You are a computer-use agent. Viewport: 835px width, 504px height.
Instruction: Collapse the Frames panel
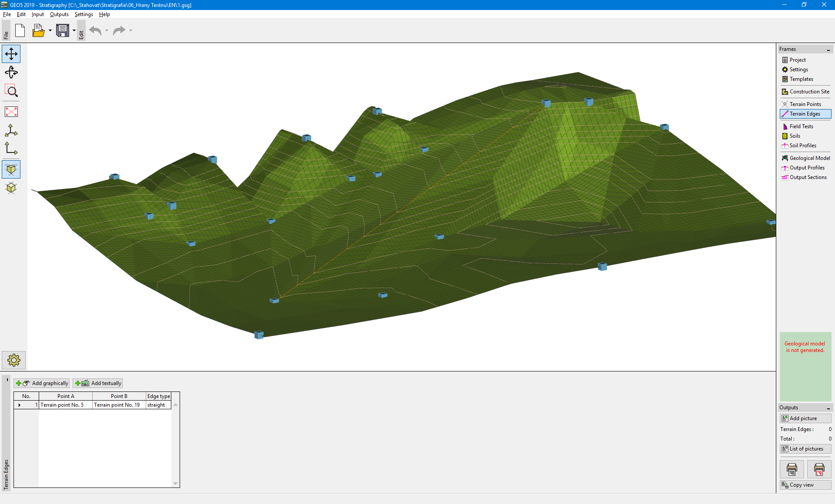coord(828,50)
